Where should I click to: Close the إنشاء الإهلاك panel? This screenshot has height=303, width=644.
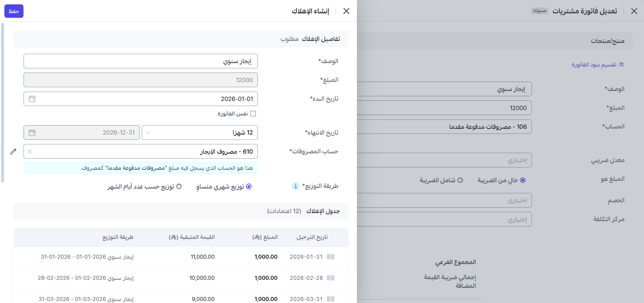click(x=346, y=11)
